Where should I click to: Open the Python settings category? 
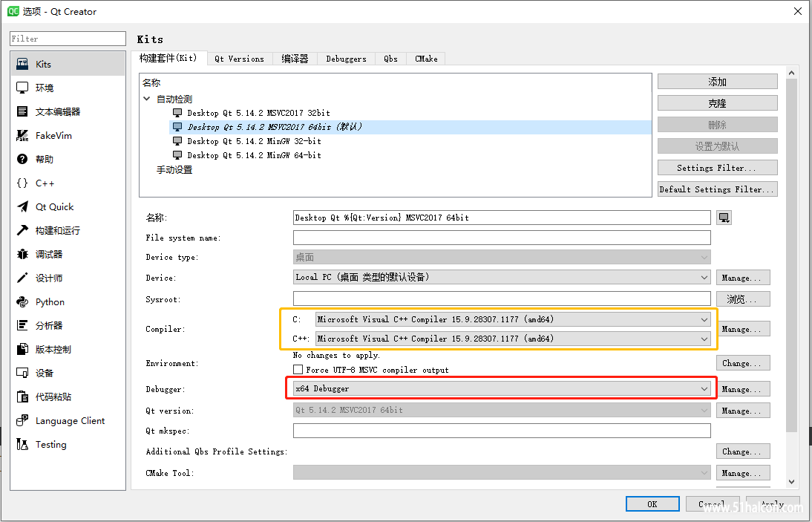click(x=68, y=302)
